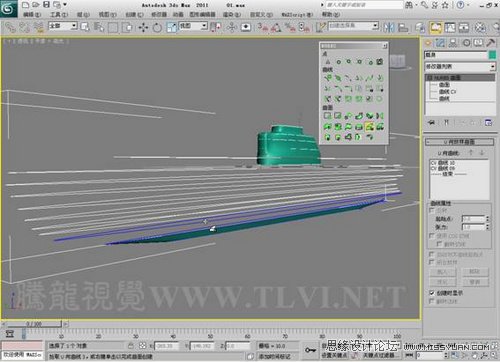Click Create Offset Curve in NURBS toolbox
Screen dimensions: 500x362
coord(380,78)
